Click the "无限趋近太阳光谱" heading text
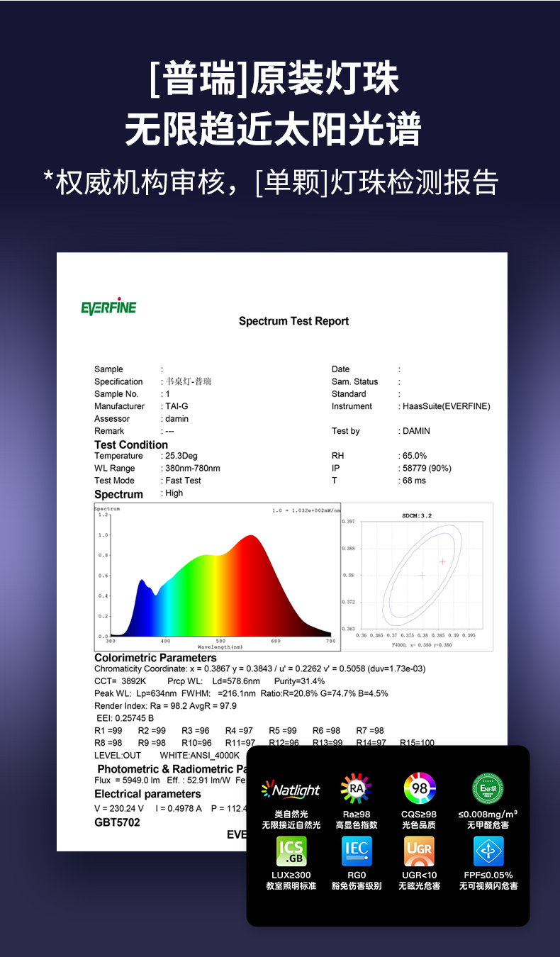The image size is (560, 957). click(274, 130)
